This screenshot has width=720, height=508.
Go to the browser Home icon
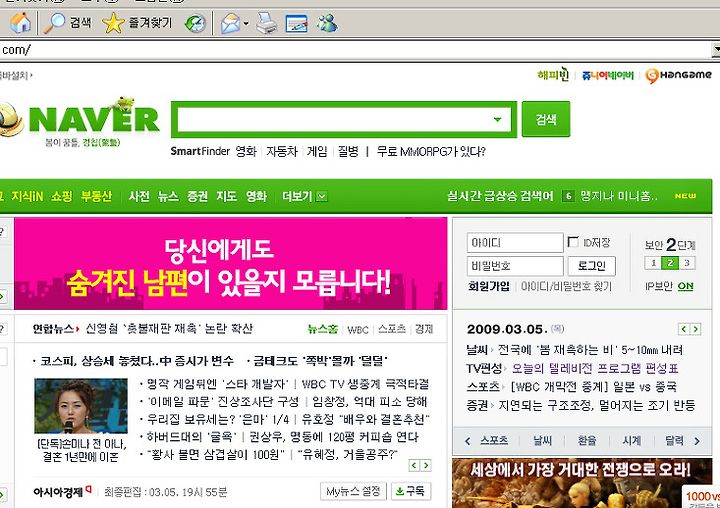click(21, 23)
